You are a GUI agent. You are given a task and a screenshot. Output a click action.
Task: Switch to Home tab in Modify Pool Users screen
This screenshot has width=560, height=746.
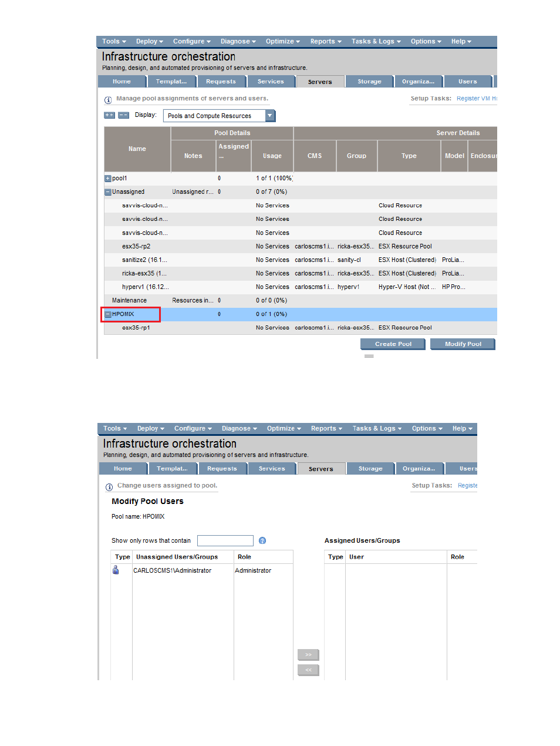(x=123, y=469)
